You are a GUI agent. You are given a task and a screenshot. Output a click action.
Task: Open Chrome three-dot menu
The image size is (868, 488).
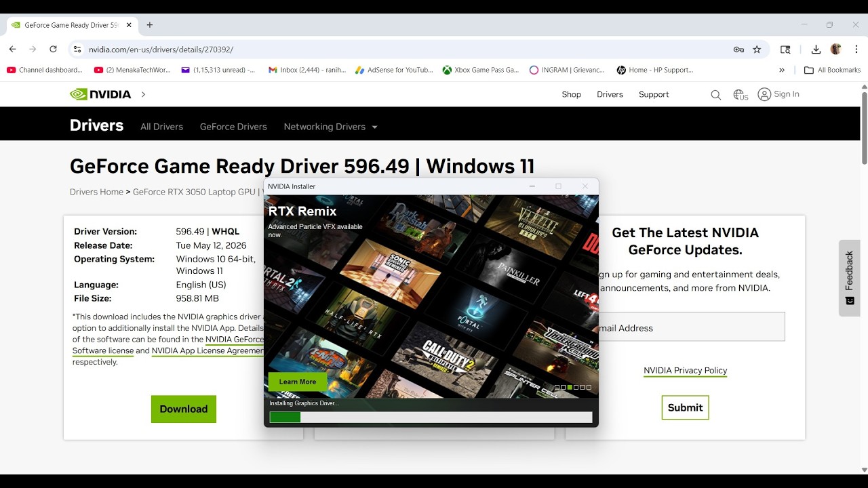(x=855, y=49)
